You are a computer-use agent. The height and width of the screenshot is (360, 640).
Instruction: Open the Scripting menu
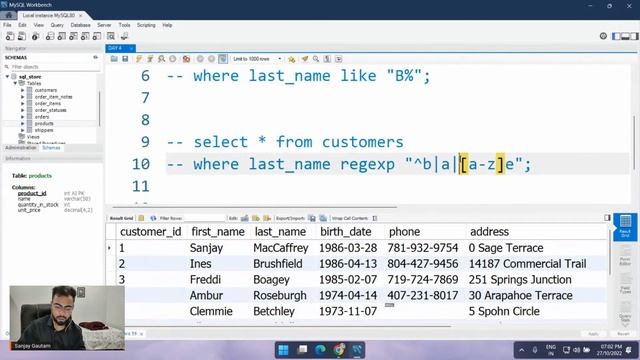[x=146, y=25]
